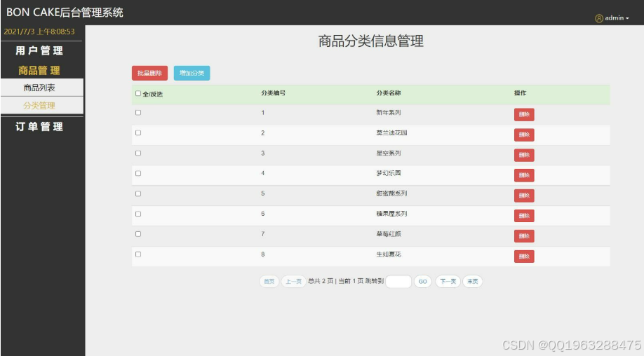The height and width of the screenshot is (356, 644).
Task: Check the box for 糖果屋系列 row
Action: tap(138, 214)
